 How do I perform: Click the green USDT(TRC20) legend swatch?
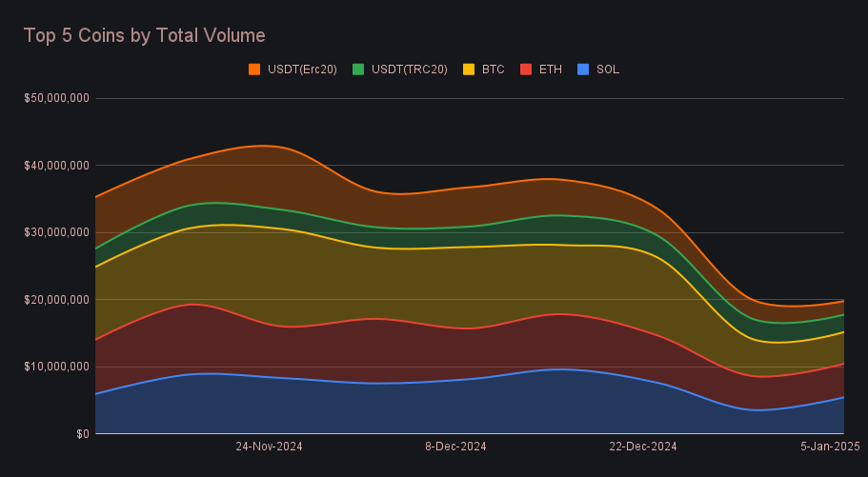359,70
